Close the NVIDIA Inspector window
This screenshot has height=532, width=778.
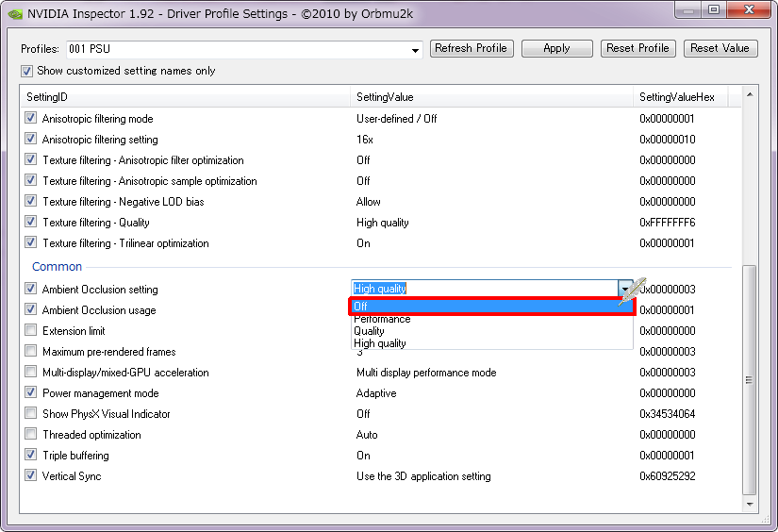[749, 10]
